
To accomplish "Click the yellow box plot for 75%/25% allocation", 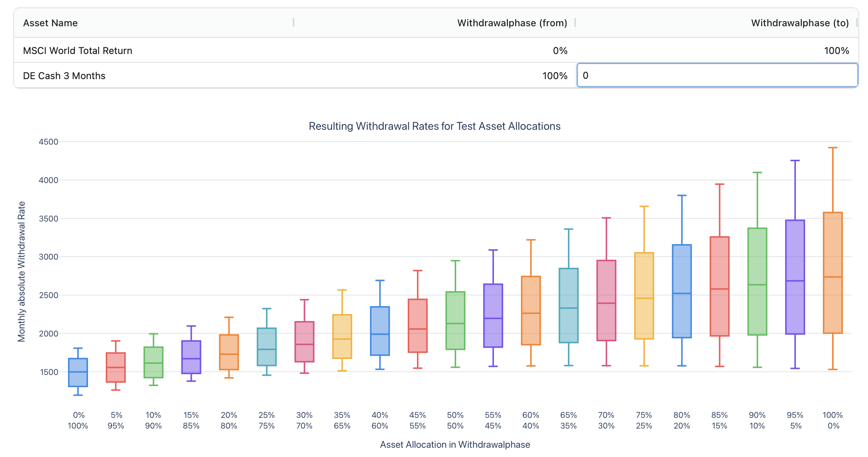I will pos(644,296).
